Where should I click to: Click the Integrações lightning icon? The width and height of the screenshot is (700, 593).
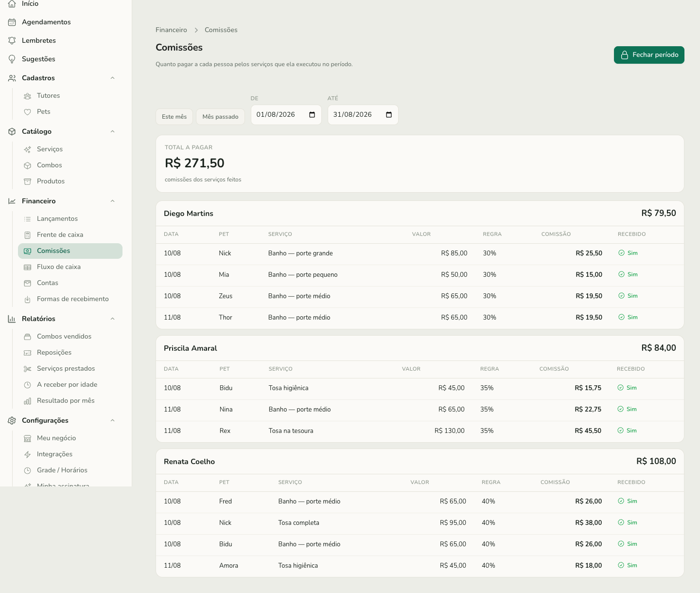point(28,454)
